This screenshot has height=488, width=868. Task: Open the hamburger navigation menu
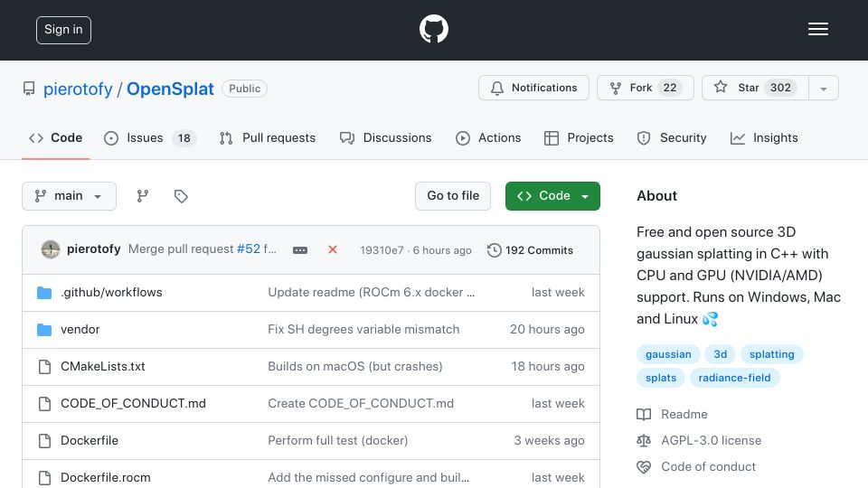817,29
